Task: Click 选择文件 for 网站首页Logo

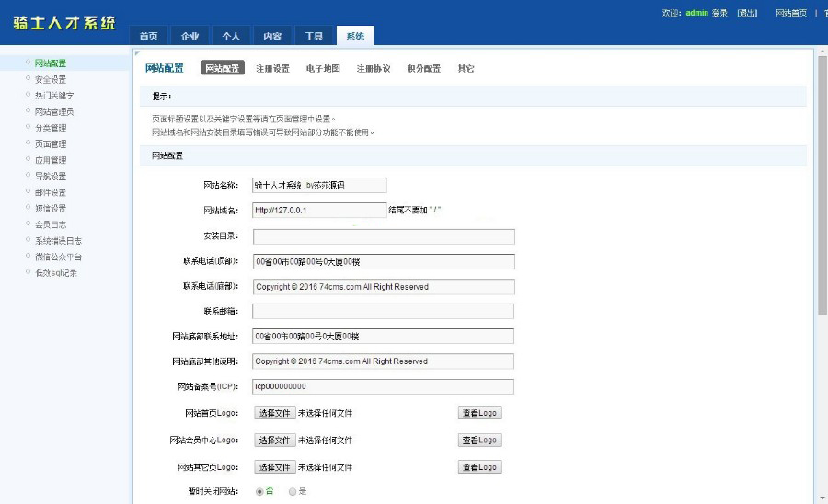Action: pos(274,413)
